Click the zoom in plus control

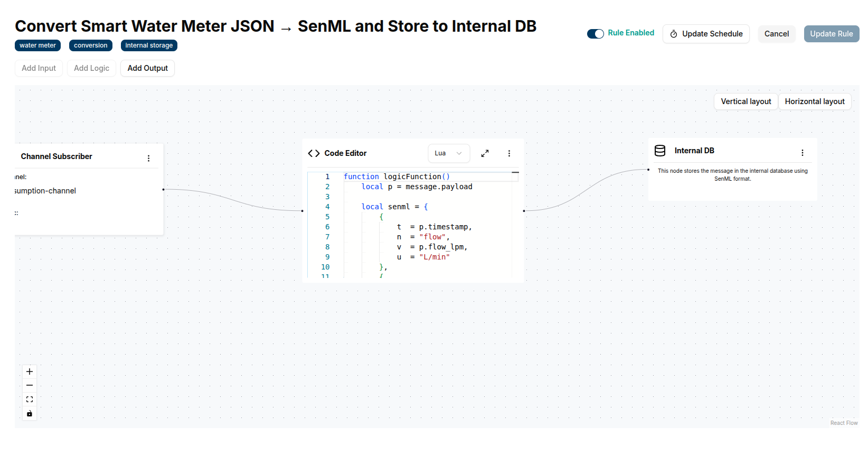click(30, 372)
